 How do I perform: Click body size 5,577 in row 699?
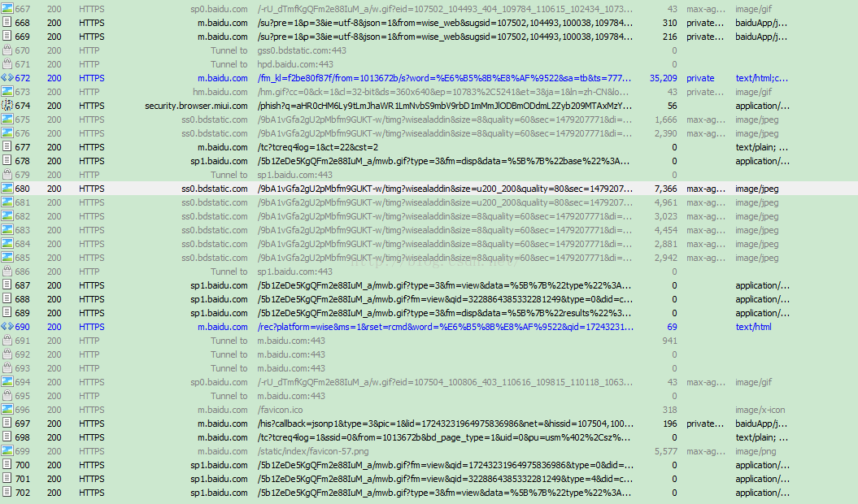pos(666,451)
